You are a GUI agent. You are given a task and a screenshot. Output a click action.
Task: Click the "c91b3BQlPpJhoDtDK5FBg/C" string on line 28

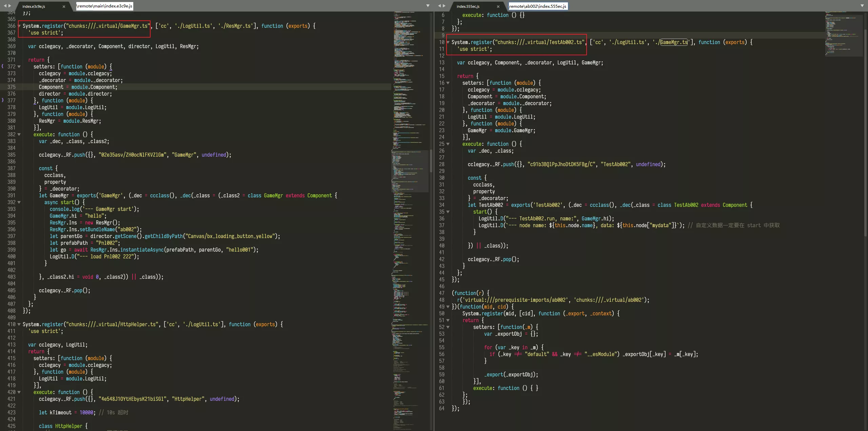(x=561, y=164)
